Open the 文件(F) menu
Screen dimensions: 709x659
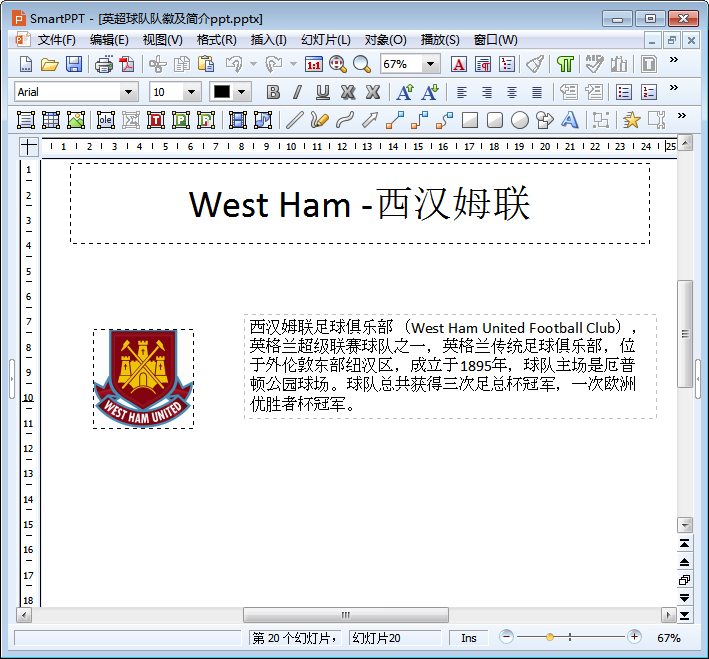click(57, 40)
